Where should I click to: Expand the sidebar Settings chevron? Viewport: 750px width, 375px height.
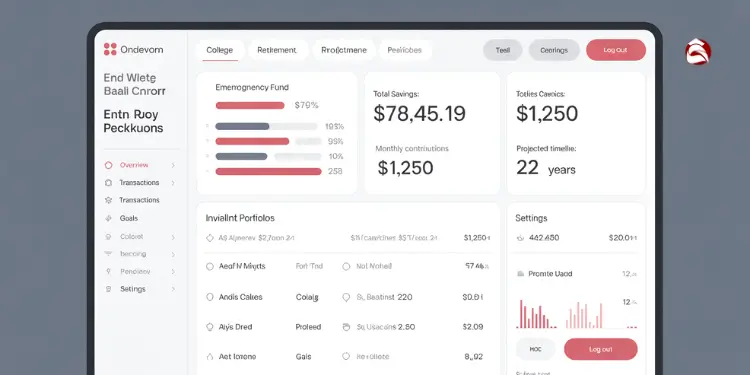tap(173, 289)
